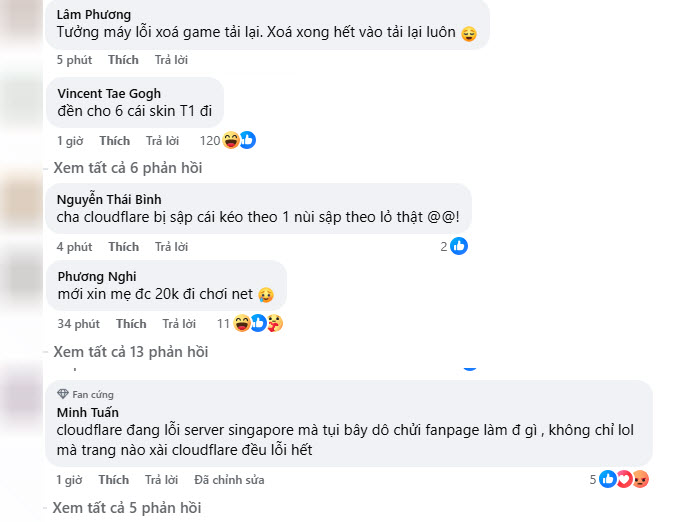Viewport: 693px width, 522px height.
Task: Open Minh Tuấn's profile name link
Action: 88,412
